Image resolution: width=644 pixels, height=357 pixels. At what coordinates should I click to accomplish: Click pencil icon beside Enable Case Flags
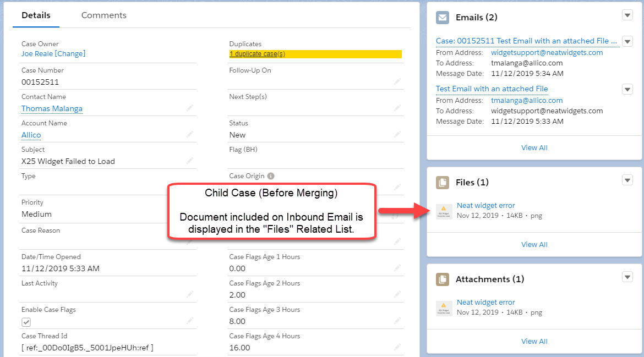coord(190,321)
